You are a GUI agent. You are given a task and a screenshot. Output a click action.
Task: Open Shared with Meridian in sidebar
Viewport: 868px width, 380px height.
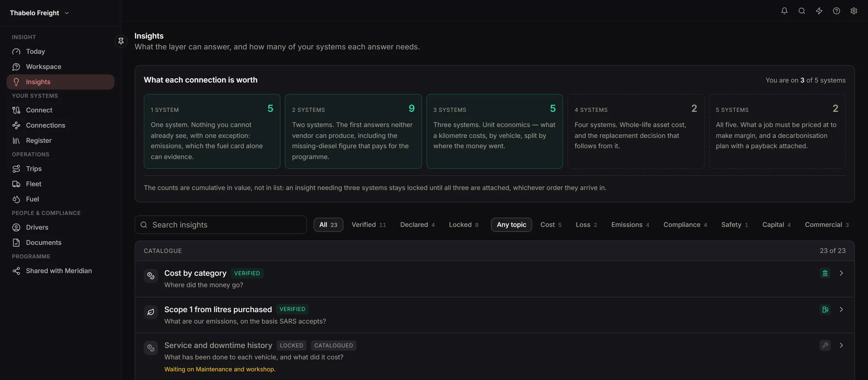coord(60,271)
